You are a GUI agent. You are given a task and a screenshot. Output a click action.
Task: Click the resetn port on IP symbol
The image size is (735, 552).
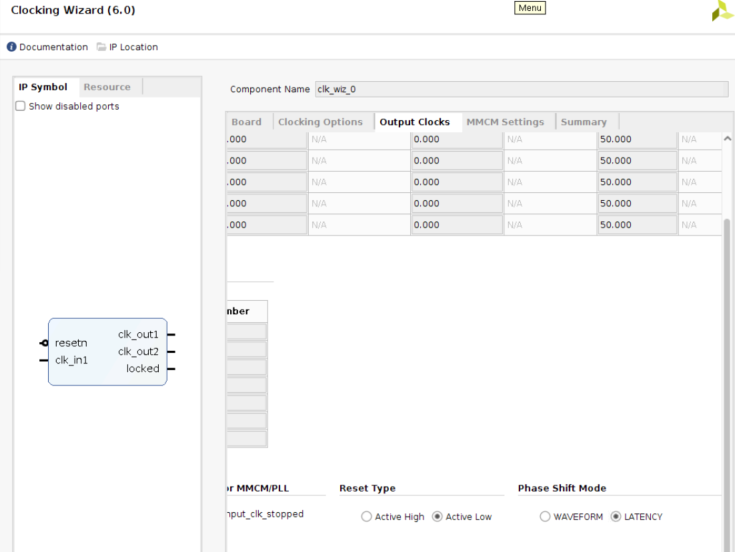pyautogui.click(x=71, y=343)
